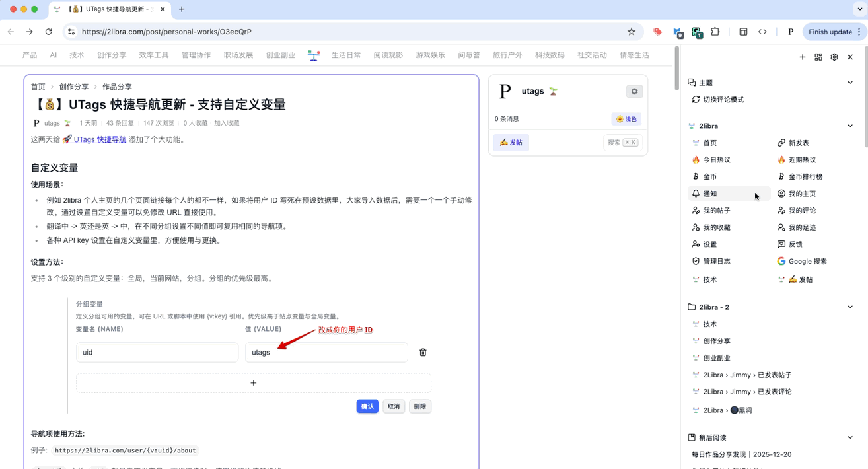The image size is (868, 469).
Task: Open utags profile settings gear
Action: tap(634, 91)
